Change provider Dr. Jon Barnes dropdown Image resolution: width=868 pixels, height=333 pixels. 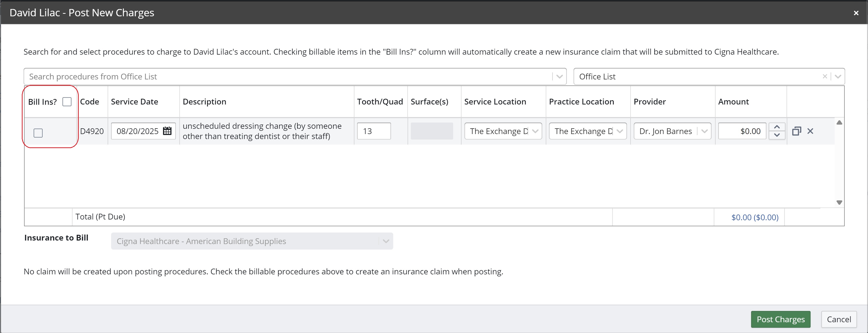pyautogui.click(x=672, y=131)
